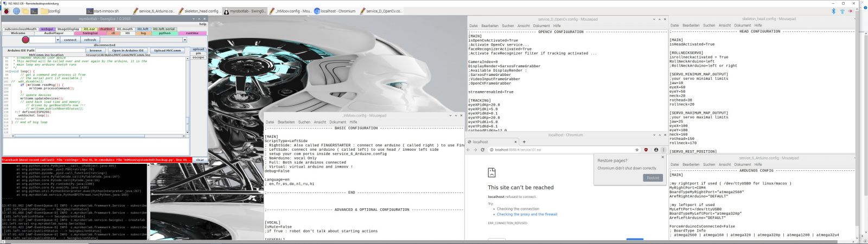The image size is (868, 244).
Task: Select the AudioPlayer tab in SwingGui
Action: 54,33
